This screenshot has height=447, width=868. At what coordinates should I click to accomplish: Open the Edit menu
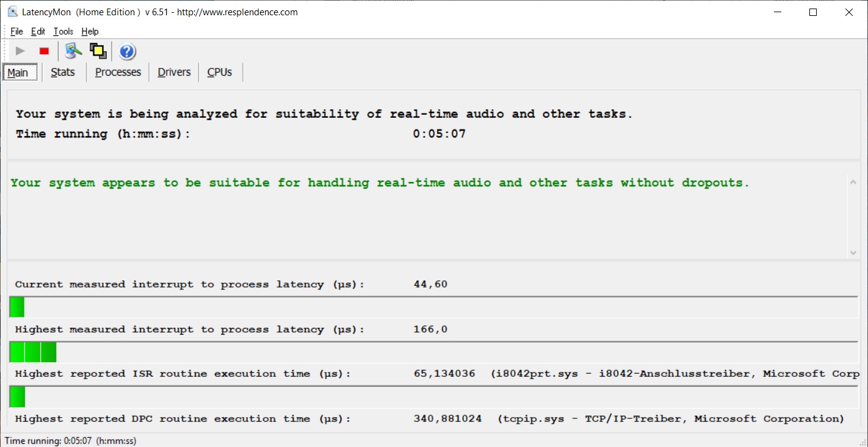38,32
